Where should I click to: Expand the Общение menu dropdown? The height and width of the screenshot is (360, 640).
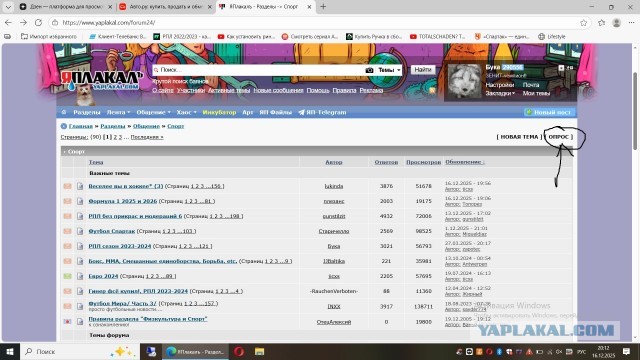153,112
